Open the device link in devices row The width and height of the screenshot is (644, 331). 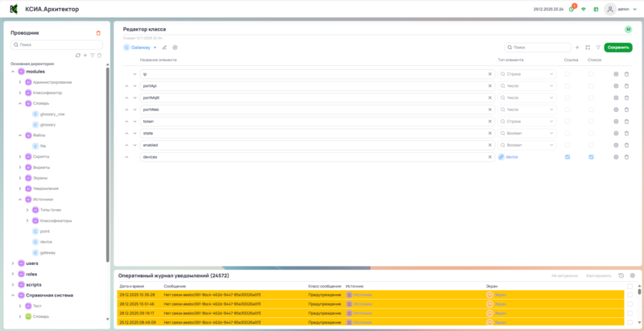(x=511, y=157)
